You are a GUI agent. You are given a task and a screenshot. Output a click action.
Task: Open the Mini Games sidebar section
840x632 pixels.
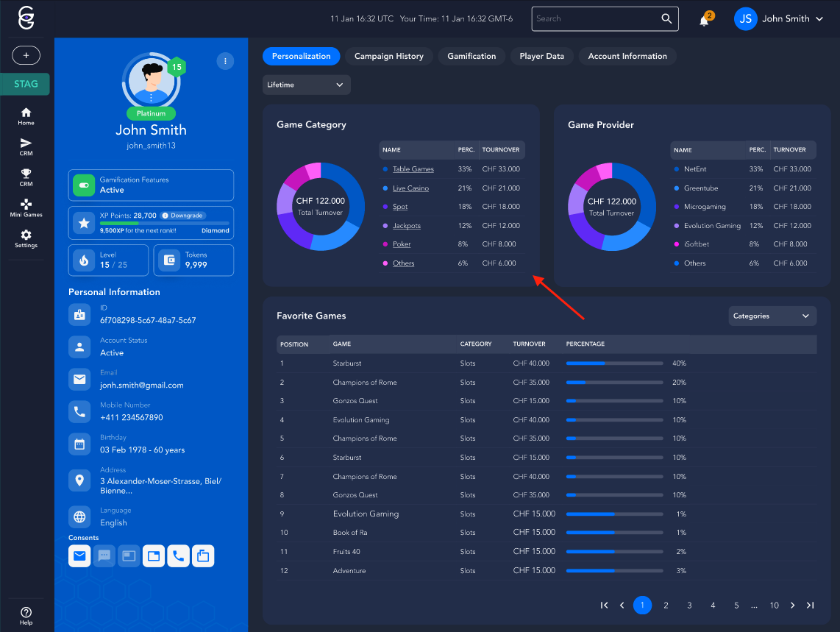point(26,207)
